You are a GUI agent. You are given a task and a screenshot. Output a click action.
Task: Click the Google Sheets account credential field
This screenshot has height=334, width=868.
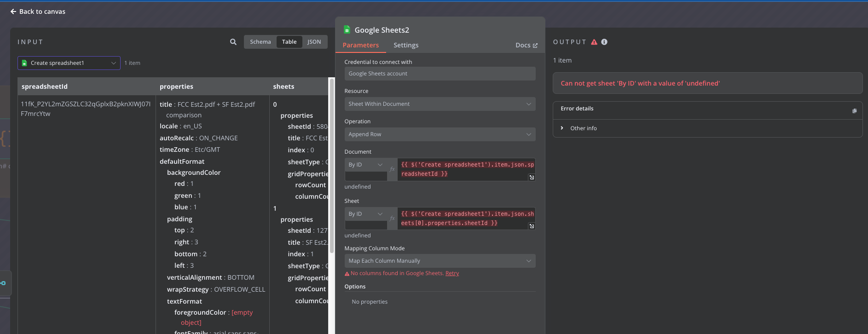tap(440, 74)
